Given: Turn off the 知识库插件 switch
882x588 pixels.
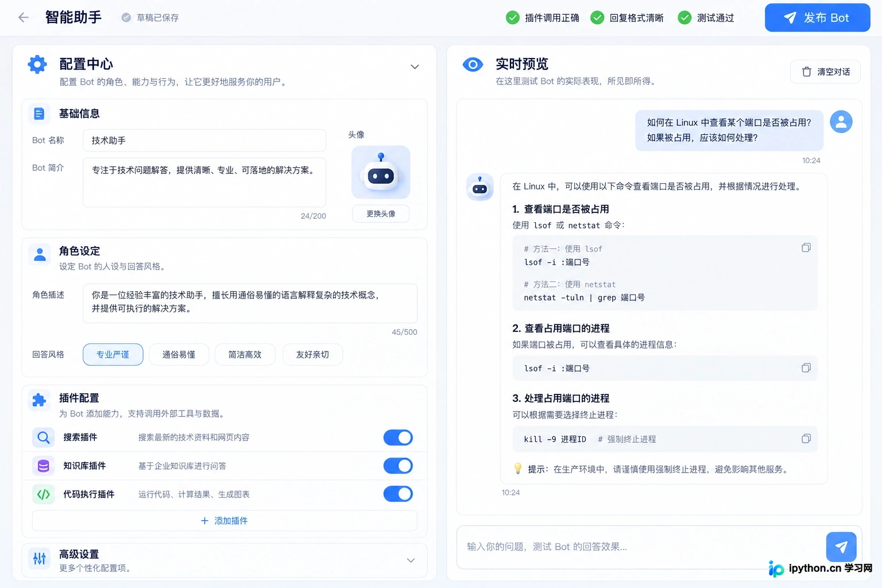Looking at the screenshot, I should (398, 466).
